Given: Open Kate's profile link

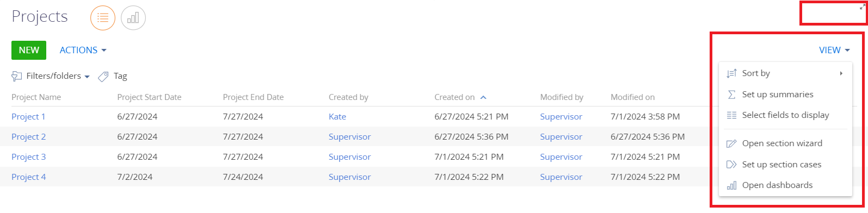Looking at the screenshot, I should [337, 117].
